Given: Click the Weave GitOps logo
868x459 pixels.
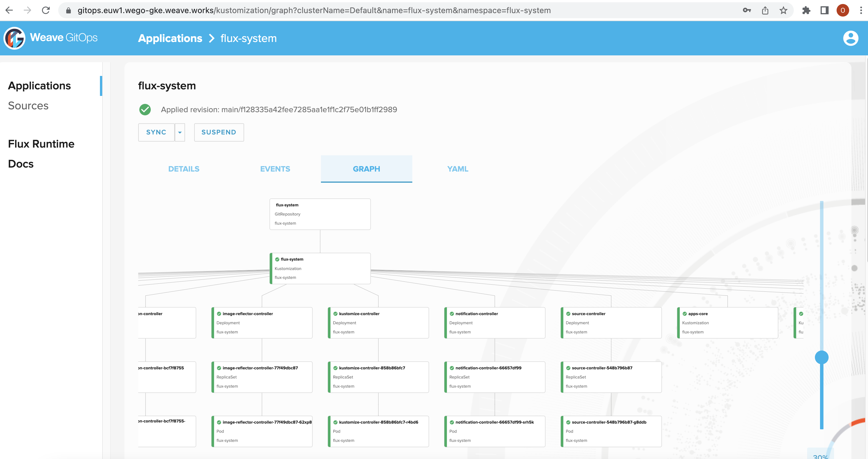Looking at the screenshot, I should click(x=14, y=38).
